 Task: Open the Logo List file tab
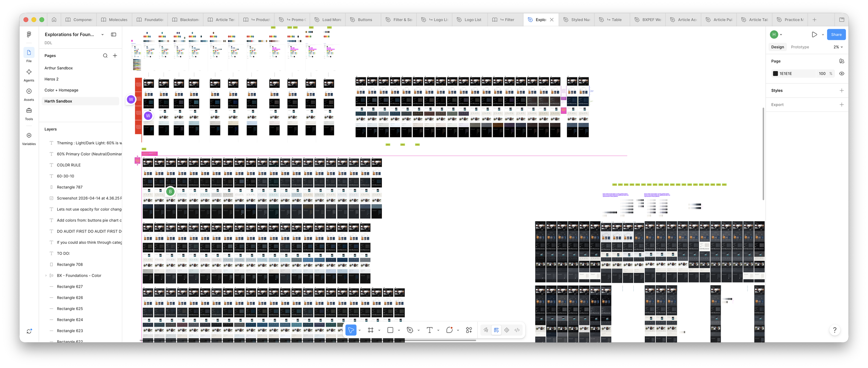pyautogui.click(x=470, y=20)
